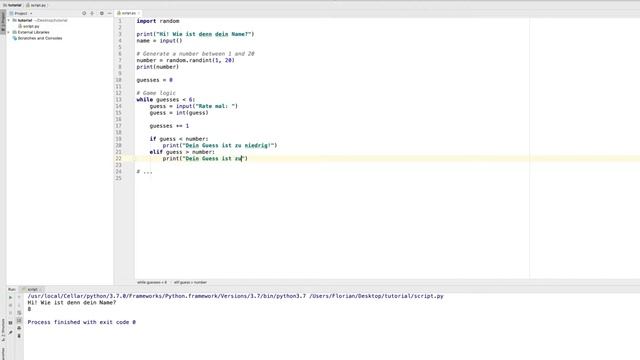Screen dimensions: 640x360
Task: Select External Libraries in project tree
Action: tap(33, 32)
